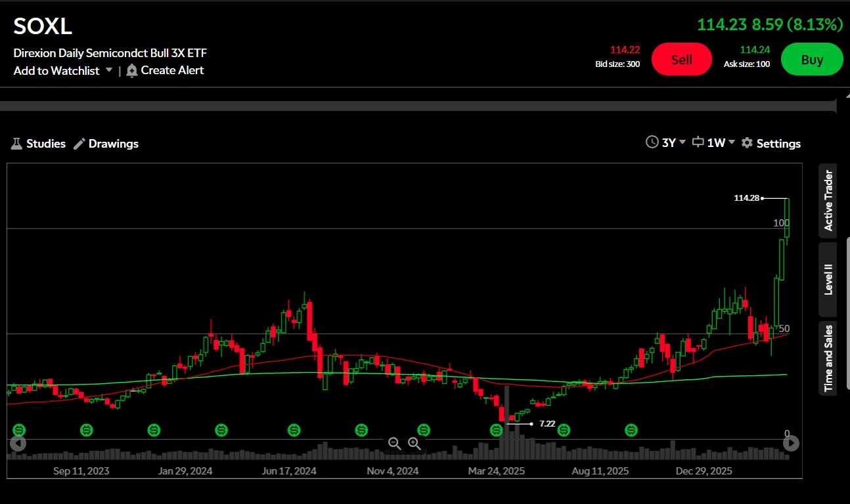Click the Aug 11, 2025 date label
This screenshot has height=504, width=850.
tap(600, 471)
